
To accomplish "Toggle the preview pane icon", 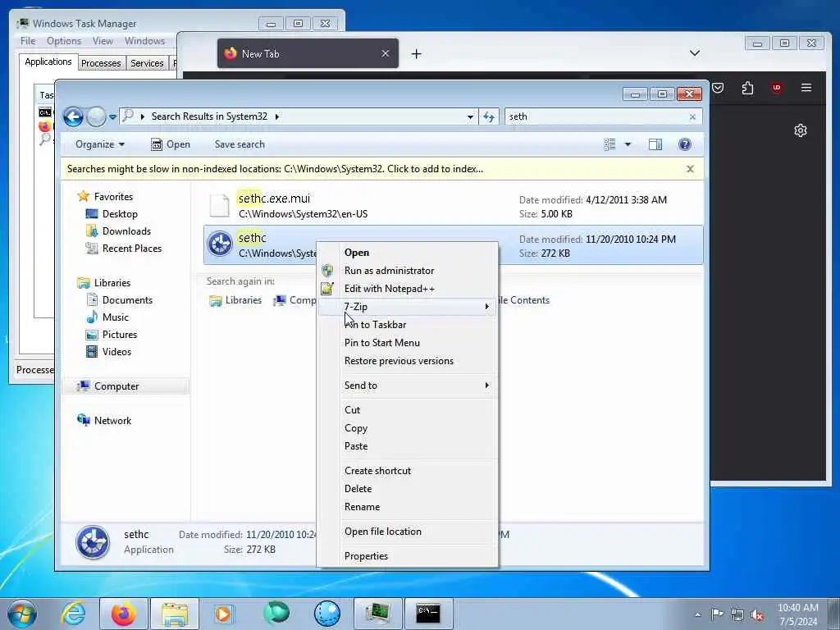I will [x=655, y=144].
